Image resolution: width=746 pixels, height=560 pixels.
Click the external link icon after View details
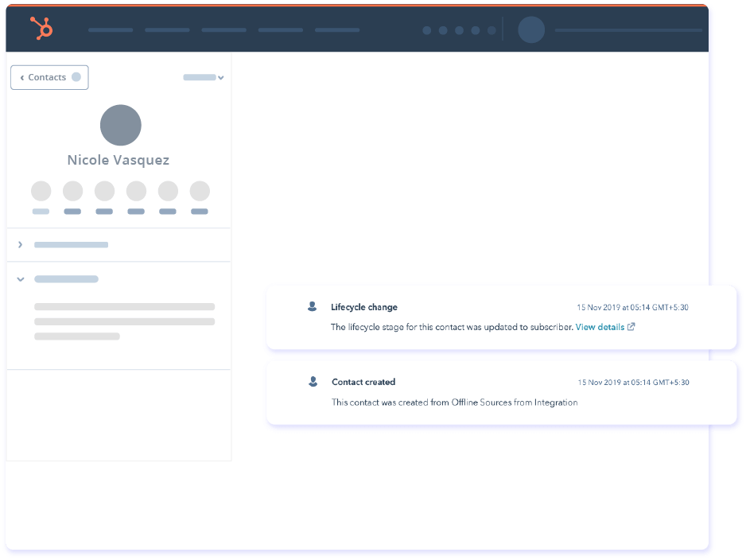(x=631, y=327)
